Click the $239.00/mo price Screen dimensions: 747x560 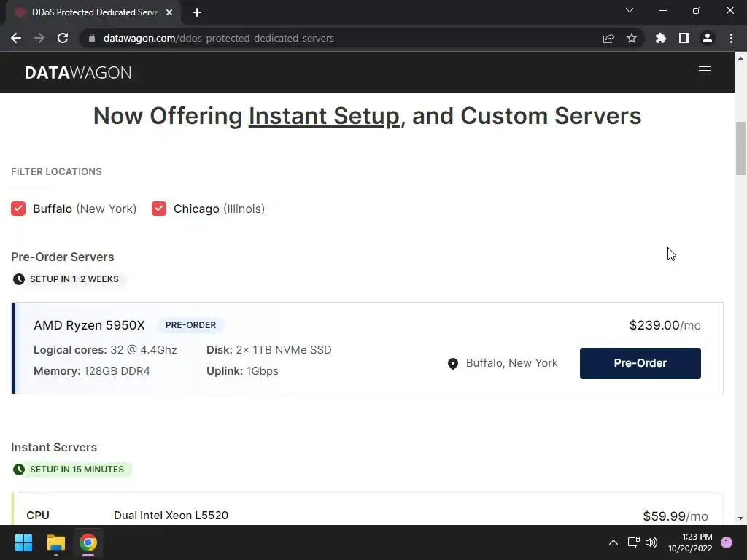click(x=665, y=325)
